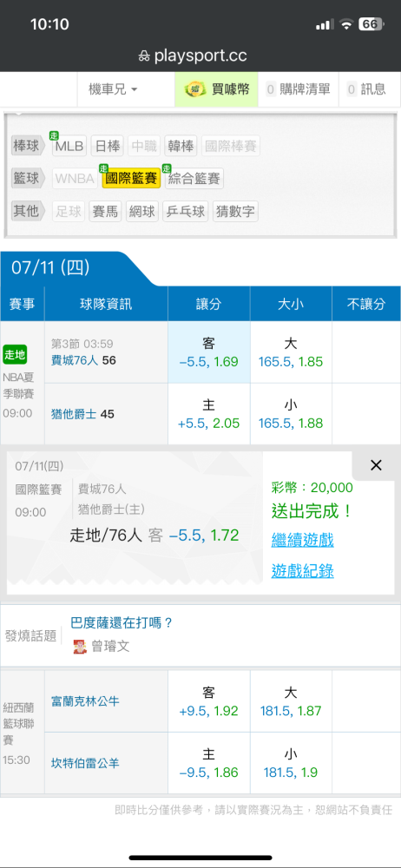
Task: Click the 球隊資訊 column header
Action: tap(107, 303)
